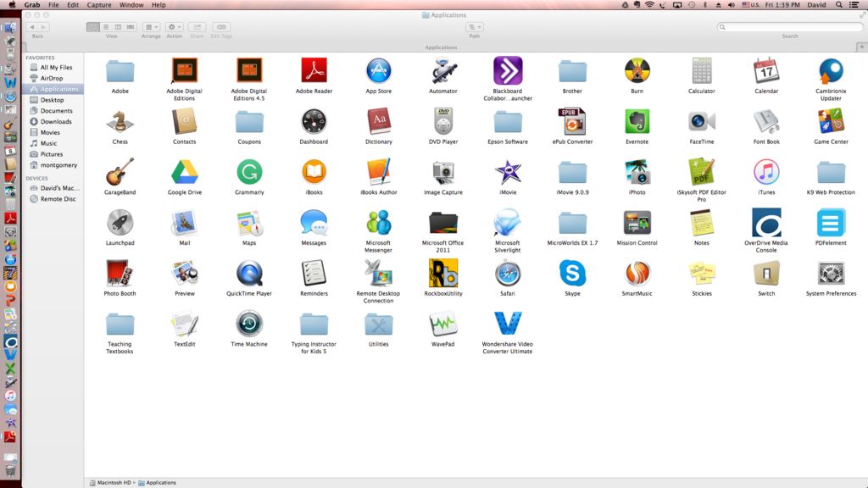Open the Time Machine application

tap(249, 324)
